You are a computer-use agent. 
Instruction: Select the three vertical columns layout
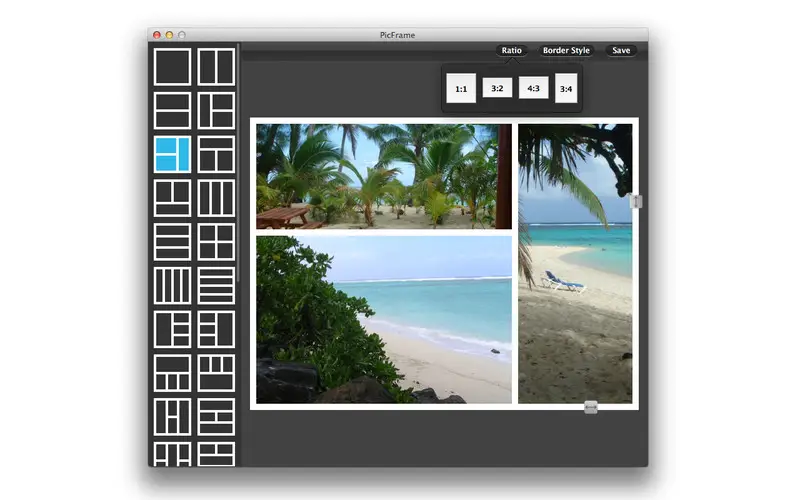pyautogui.click(x=216, y=197)
